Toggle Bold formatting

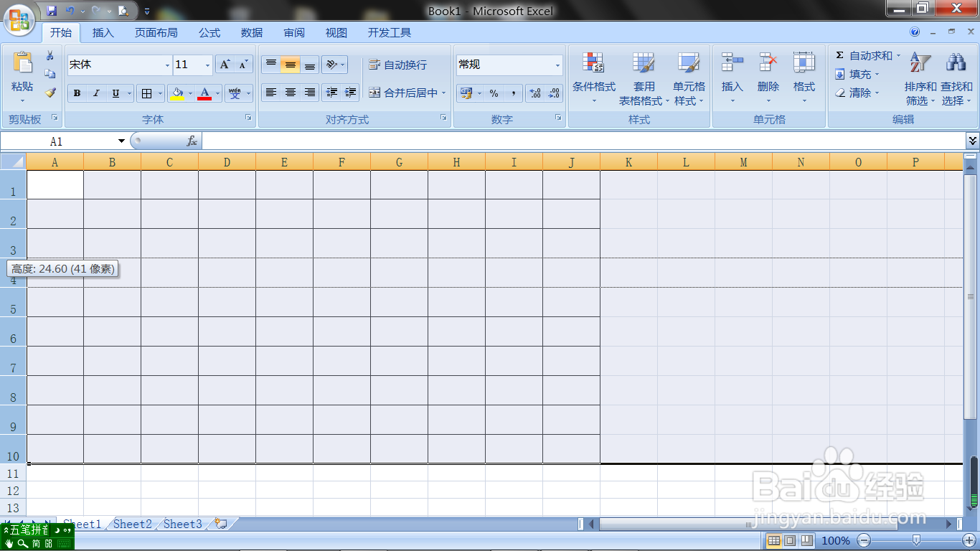[77, 93]
